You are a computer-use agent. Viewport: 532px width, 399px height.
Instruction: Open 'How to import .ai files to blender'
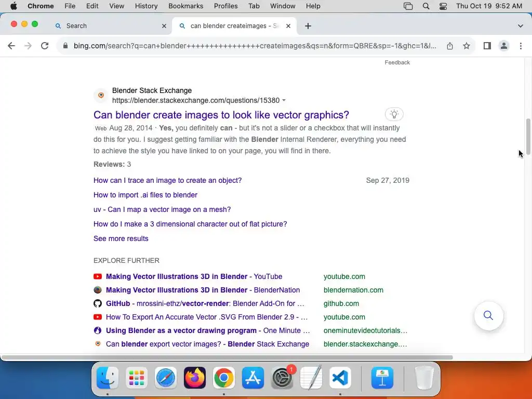pyautogui.click(x=145, y=195)
